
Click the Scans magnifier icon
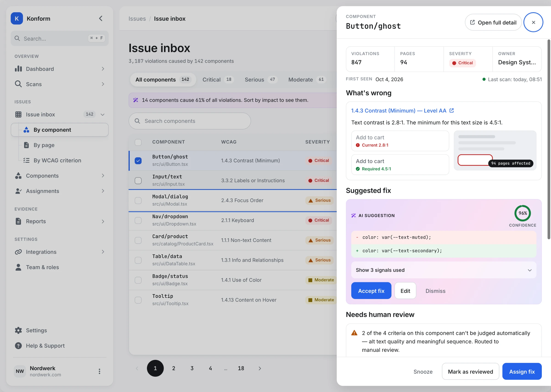point(18,84)
